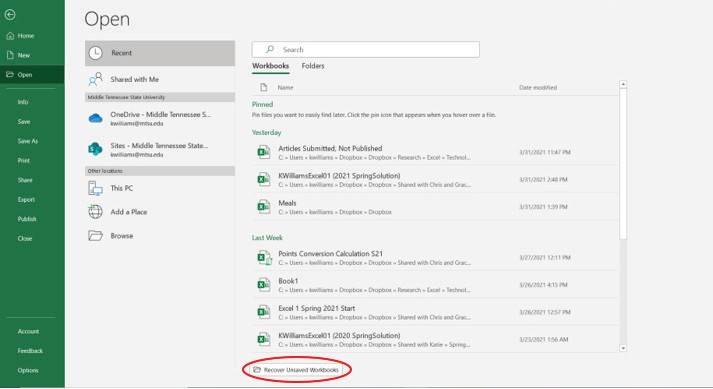Click the Excel icon beside Book1
Image resolution: width=713 pixels, height=389 pixels.
coord(264,285)
